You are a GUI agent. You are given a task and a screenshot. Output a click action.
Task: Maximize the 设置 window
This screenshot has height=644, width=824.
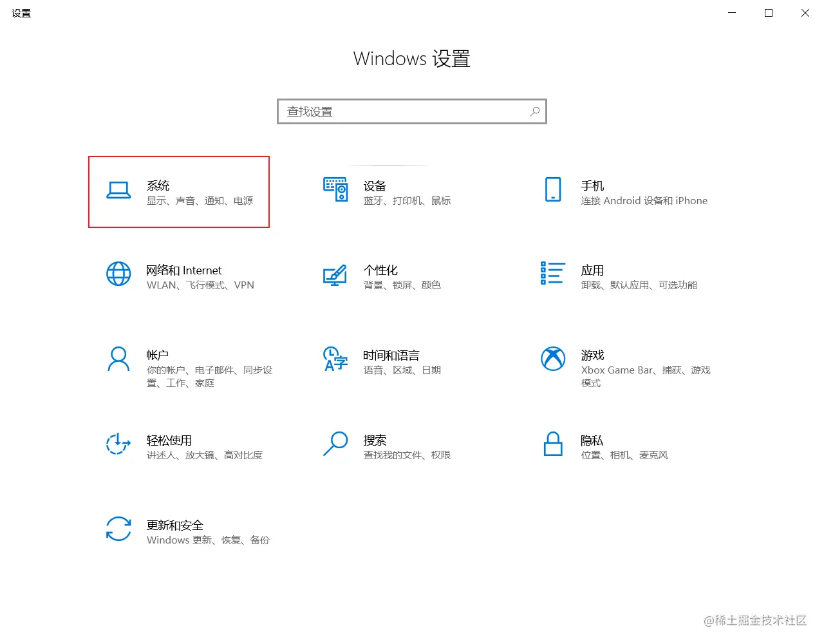point(769,13)
